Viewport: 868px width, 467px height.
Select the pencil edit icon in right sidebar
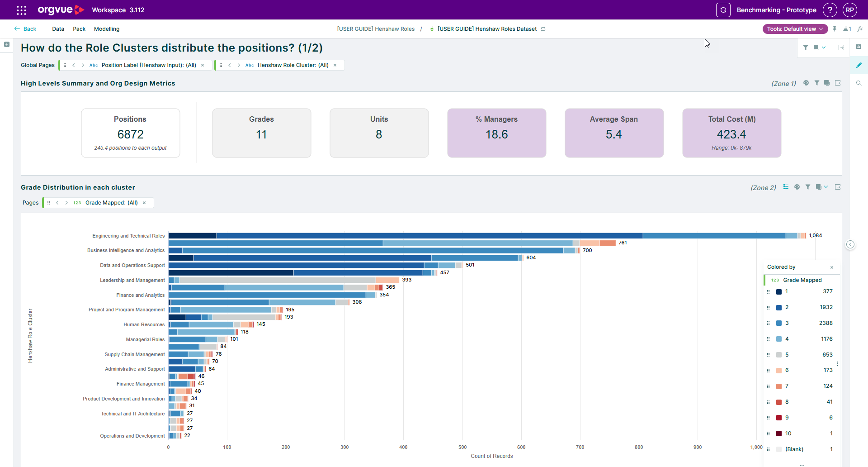[x=859, y=65]
